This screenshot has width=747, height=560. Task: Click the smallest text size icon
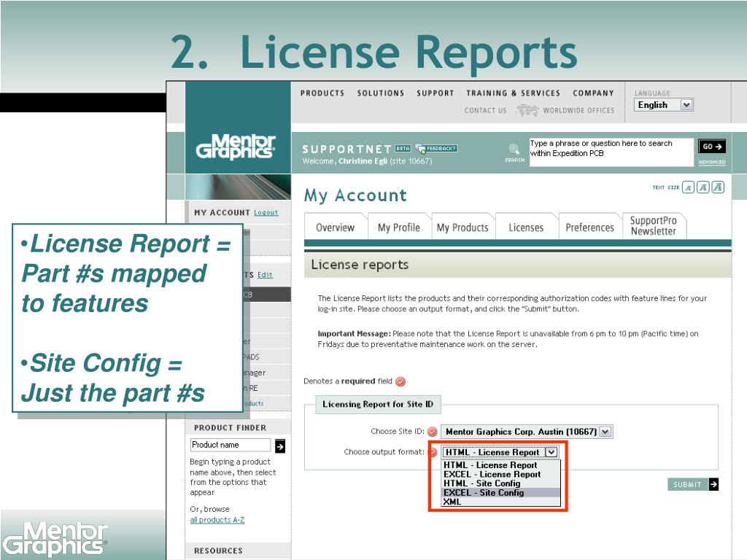click(687, 187)
